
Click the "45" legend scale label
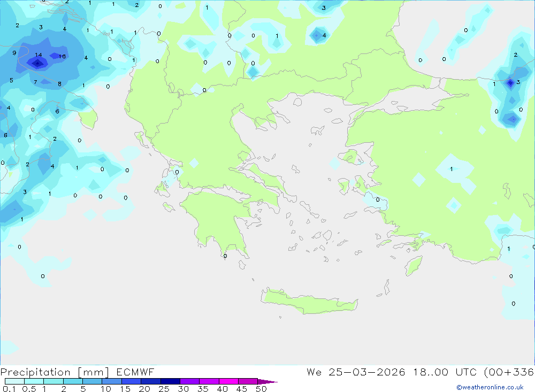[242, 389]
